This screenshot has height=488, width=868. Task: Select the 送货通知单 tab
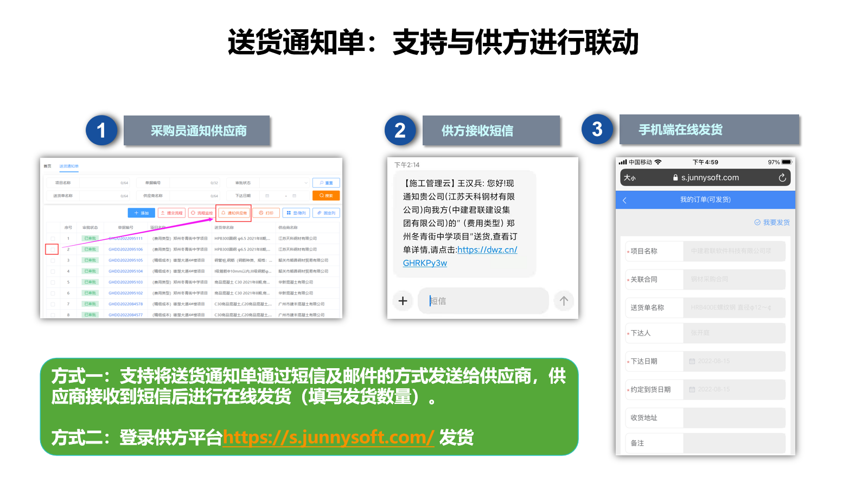(69, 166)
